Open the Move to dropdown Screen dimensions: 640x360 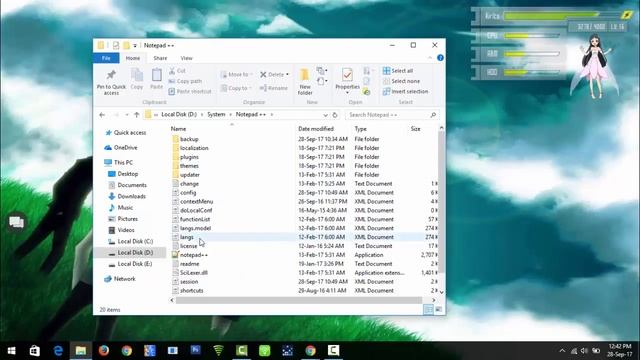point(236,74)
